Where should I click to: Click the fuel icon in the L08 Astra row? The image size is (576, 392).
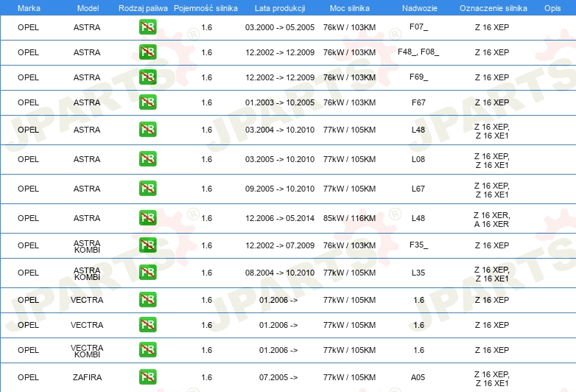coord(147,159)
